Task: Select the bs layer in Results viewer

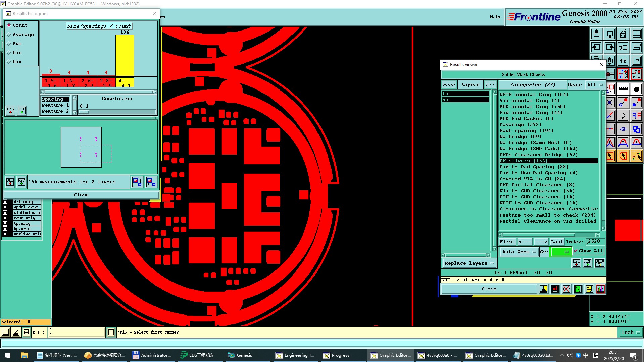Action: click(x=465, y=100)
